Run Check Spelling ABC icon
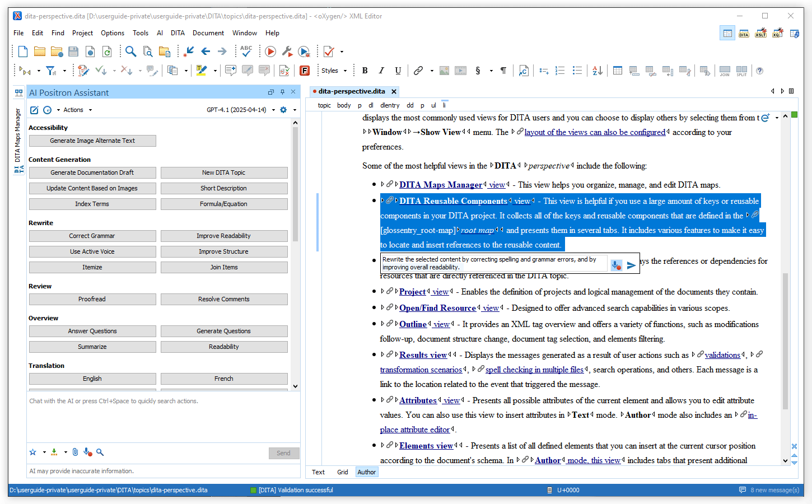The height and width of the screenshot is (504, 812). pyautogui.click(x=246, y=52)
